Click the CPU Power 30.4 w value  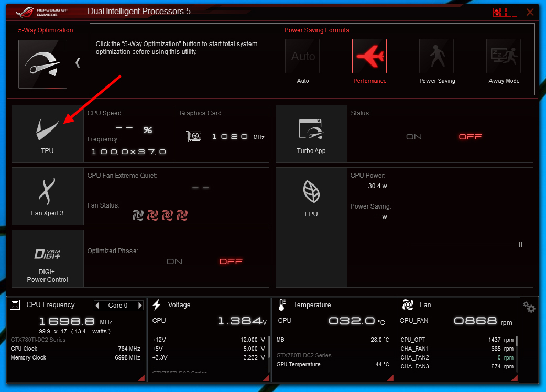[377, 186]
